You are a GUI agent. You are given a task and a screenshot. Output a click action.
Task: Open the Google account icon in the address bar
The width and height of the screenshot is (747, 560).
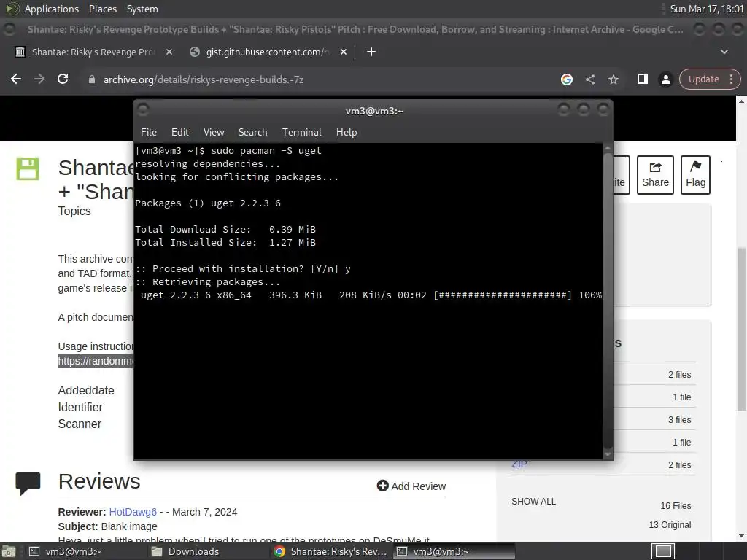(x=566, y=79)
